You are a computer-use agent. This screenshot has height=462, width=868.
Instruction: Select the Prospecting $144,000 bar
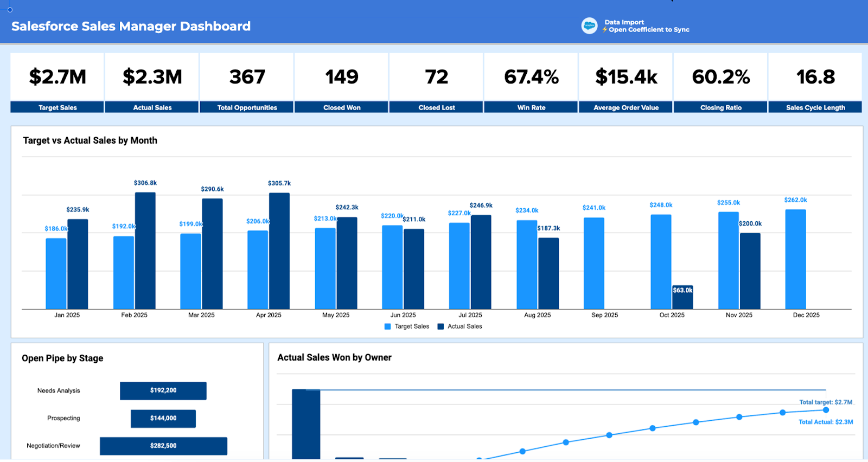[x=163, y=419]
